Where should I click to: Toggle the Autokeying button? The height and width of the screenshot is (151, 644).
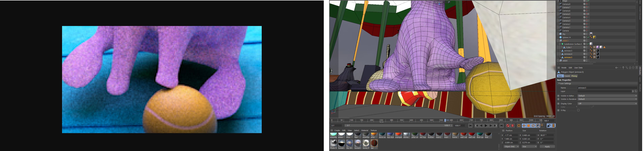pyautogui.click(x=512, y=126)
